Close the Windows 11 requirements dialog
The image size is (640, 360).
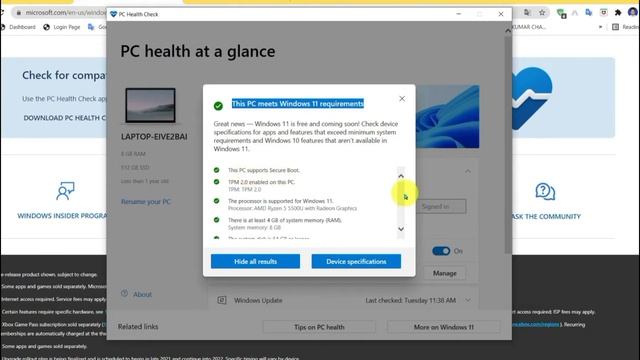402,99
